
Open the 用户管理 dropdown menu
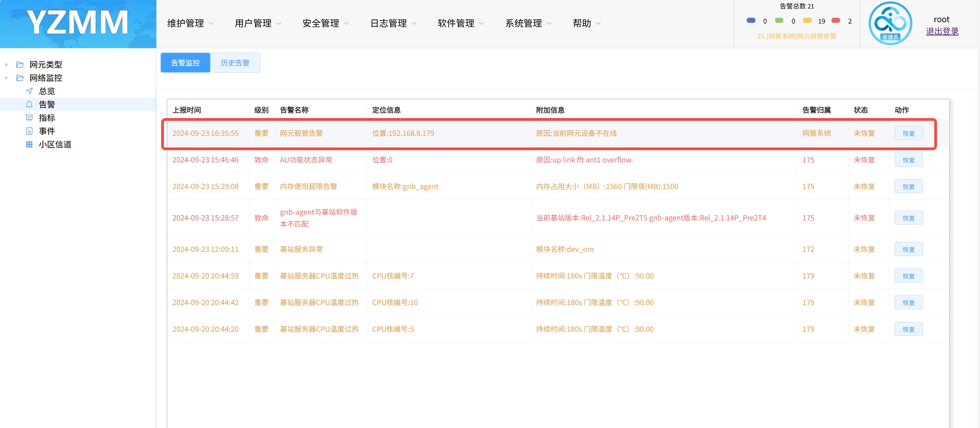point(258,23)
